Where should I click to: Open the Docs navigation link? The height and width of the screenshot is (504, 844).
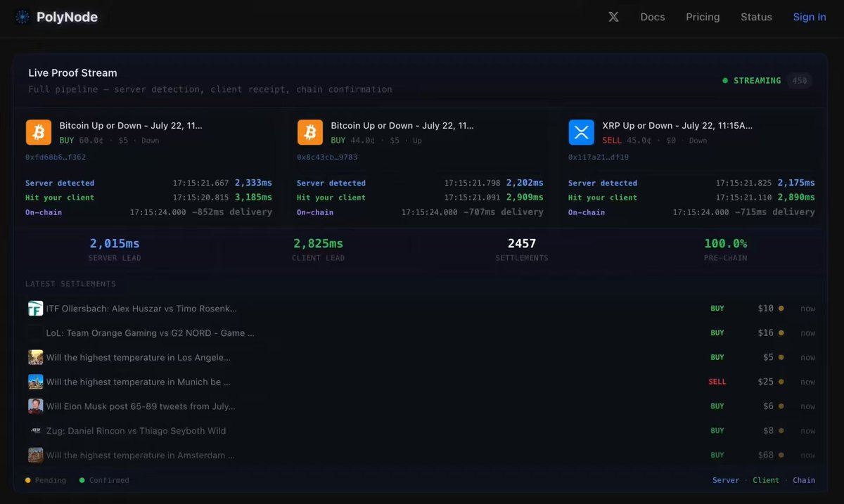click(x=653, y=17)
